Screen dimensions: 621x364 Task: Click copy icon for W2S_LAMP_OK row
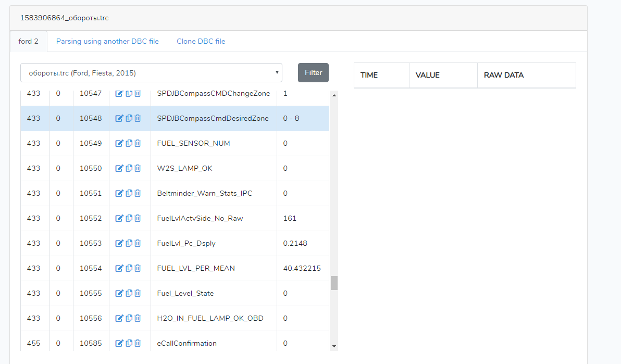(129, 168)
